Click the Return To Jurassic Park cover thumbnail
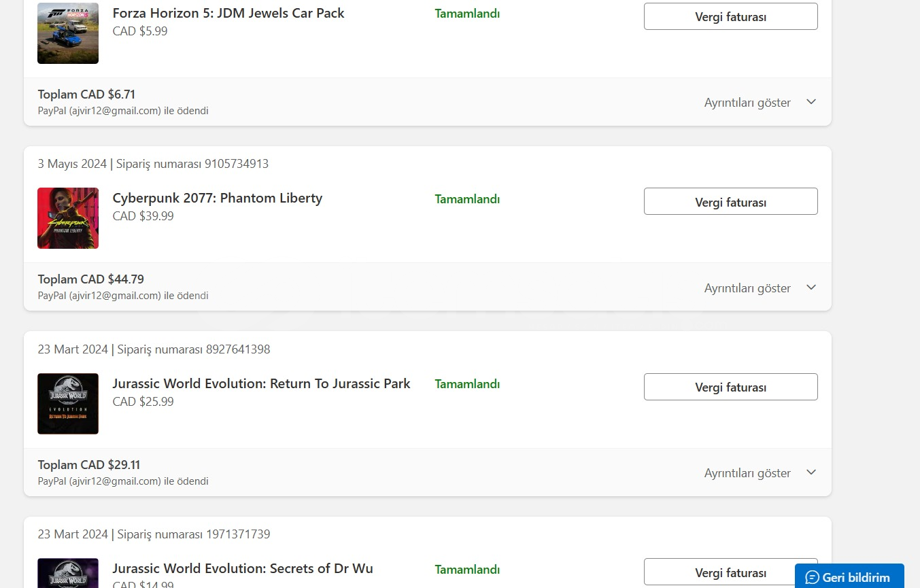 click(x=68, y=404)
